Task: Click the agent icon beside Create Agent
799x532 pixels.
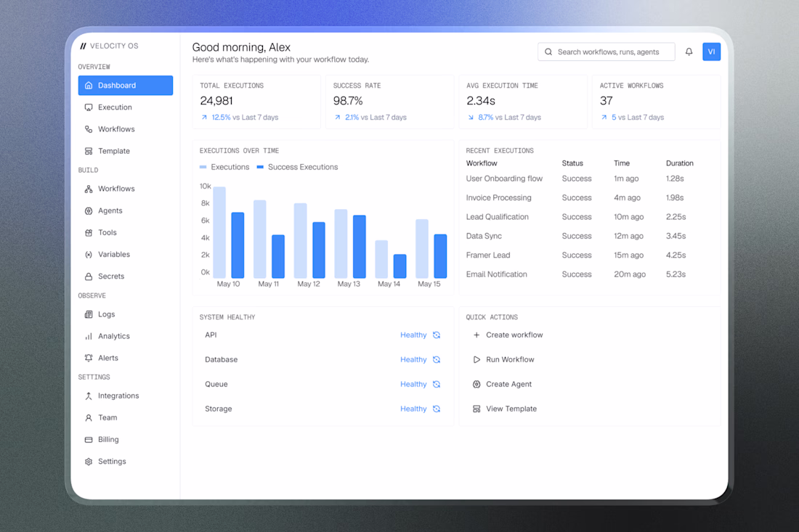Action: point(476,385)
